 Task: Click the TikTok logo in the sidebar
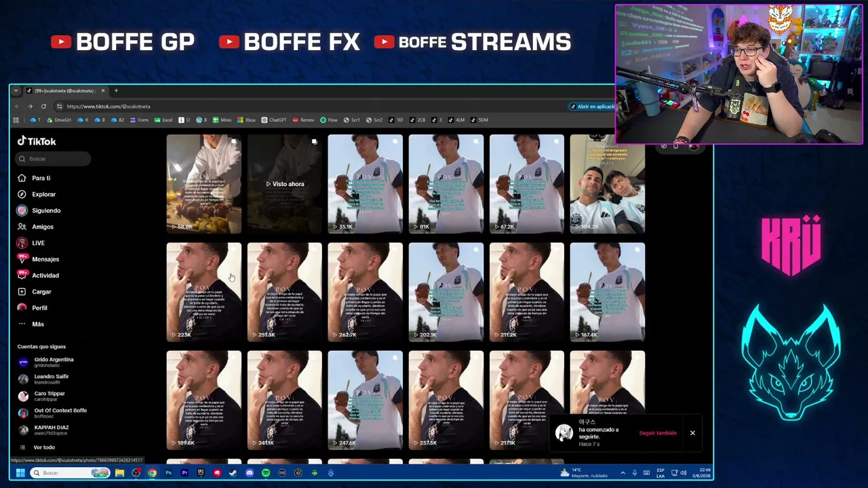click(37, 141)
